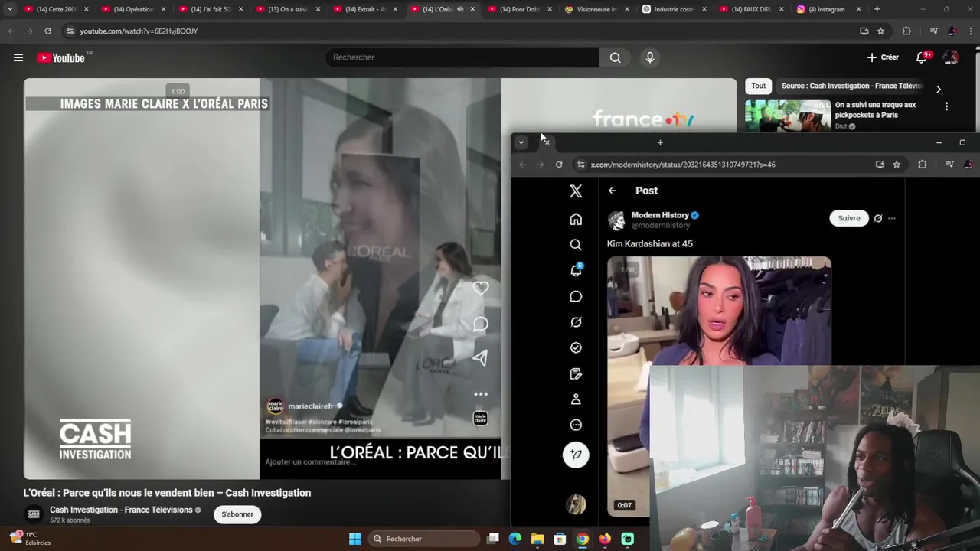
Task: Open X Explore search icon in sidebar
Action: (x=576, y=245)
